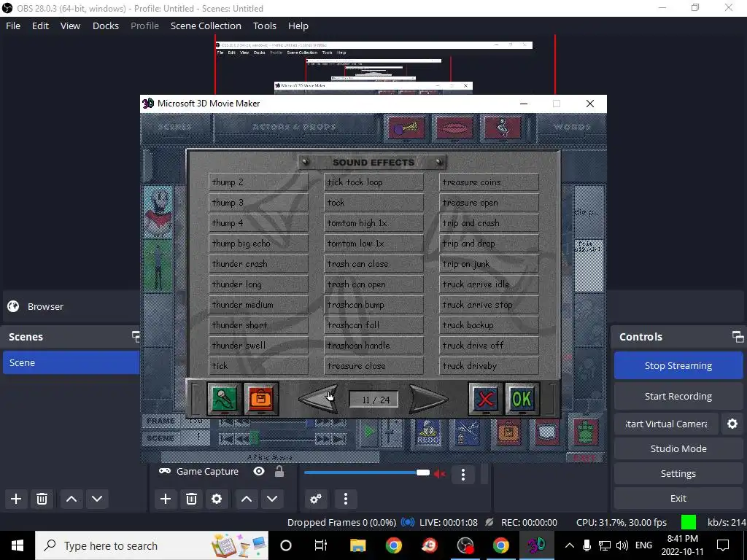Viewport: 747px width, 560px height.
Task: Choose 'treasure coins' sound effect
Action: pos(489,182)
